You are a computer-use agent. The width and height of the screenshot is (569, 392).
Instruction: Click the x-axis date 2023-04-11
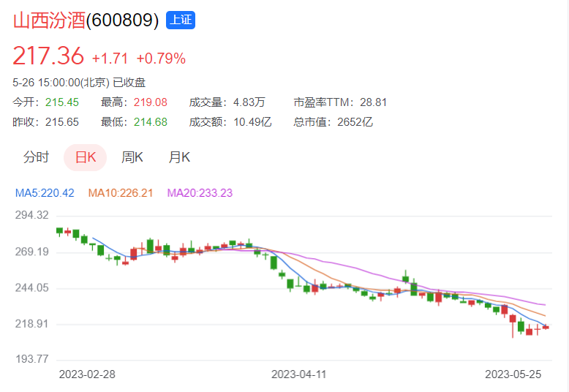[x=299, y=374]
